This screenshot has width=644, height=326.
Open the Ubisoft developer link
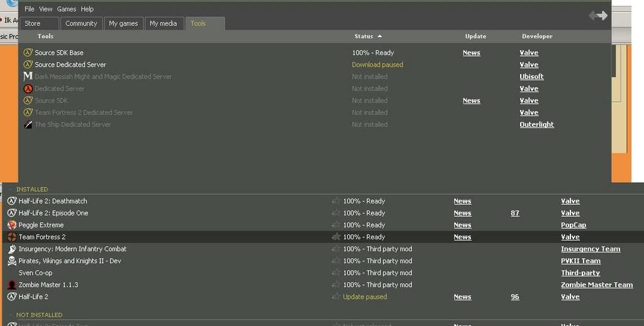click(531, 77)
